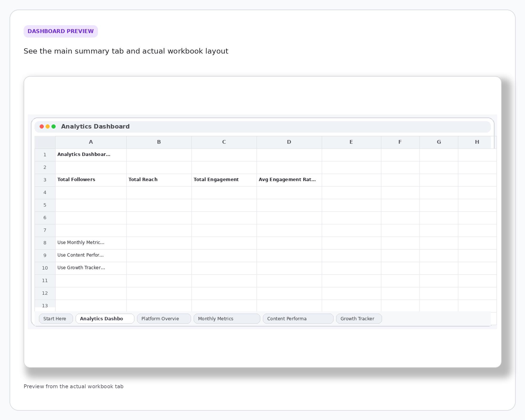Select column D header

coord(289,142)
